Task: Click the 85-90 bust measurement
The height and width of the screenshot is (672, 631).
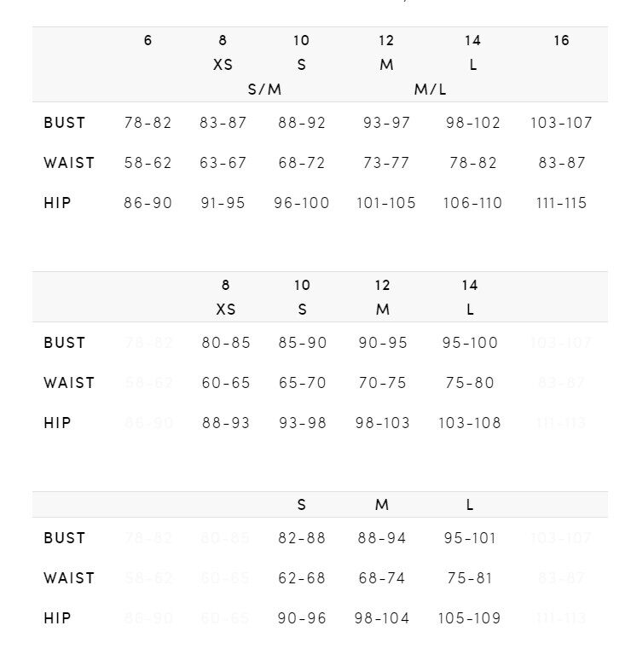Action: tap(303, 343)
